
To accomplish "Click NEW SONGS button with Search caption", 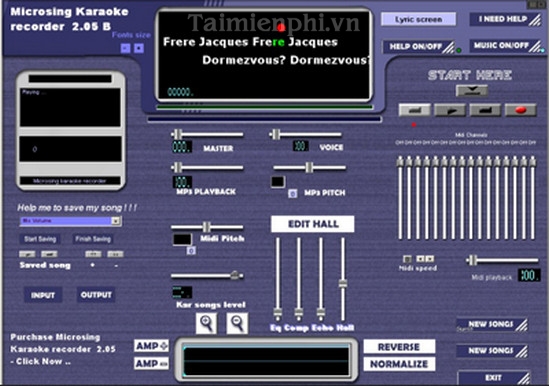I will (491, 325).
